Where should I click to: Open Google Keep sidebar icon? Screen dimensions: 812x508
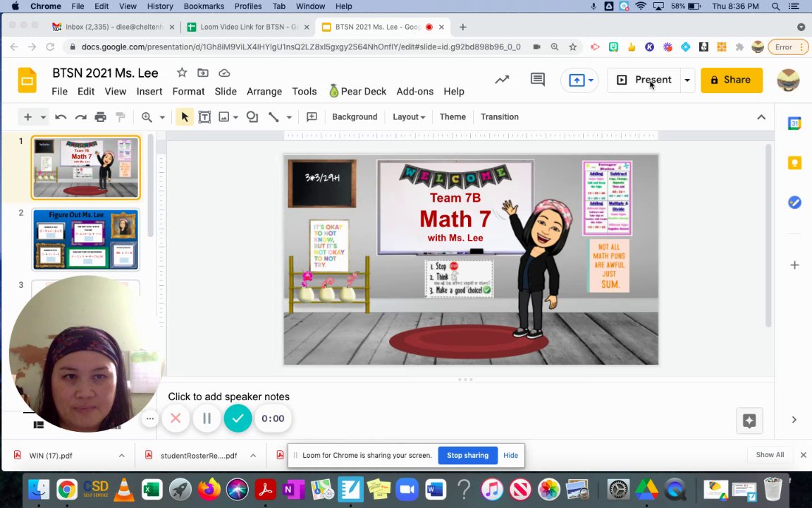tap(794, 163)
